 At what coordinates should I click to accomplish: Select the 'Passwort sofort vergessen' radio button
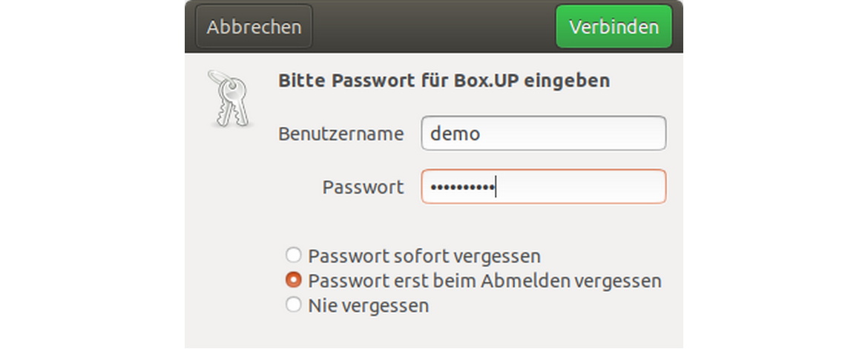point(294,256)
